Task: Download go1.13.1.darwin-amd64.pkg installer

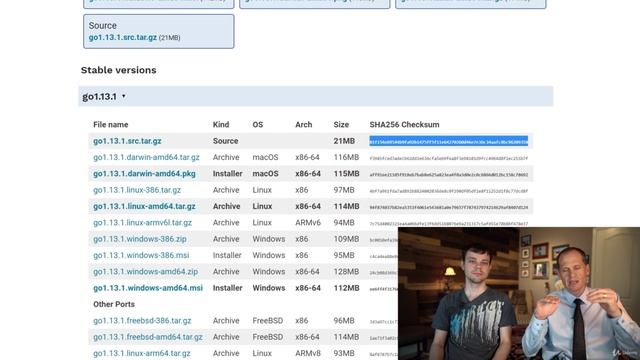Action: [144, 173]
